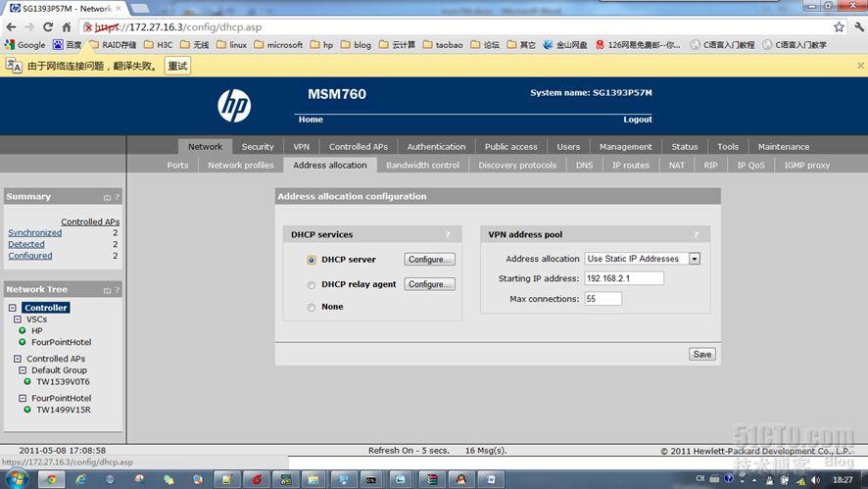Select the DHCP relay agent radio option

[x=312, y=284]
